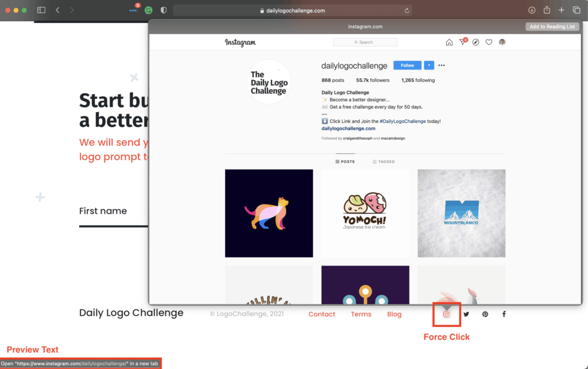Click the Instagram logo in the preview
Viewport: 588px width, 369px height.
241,43
